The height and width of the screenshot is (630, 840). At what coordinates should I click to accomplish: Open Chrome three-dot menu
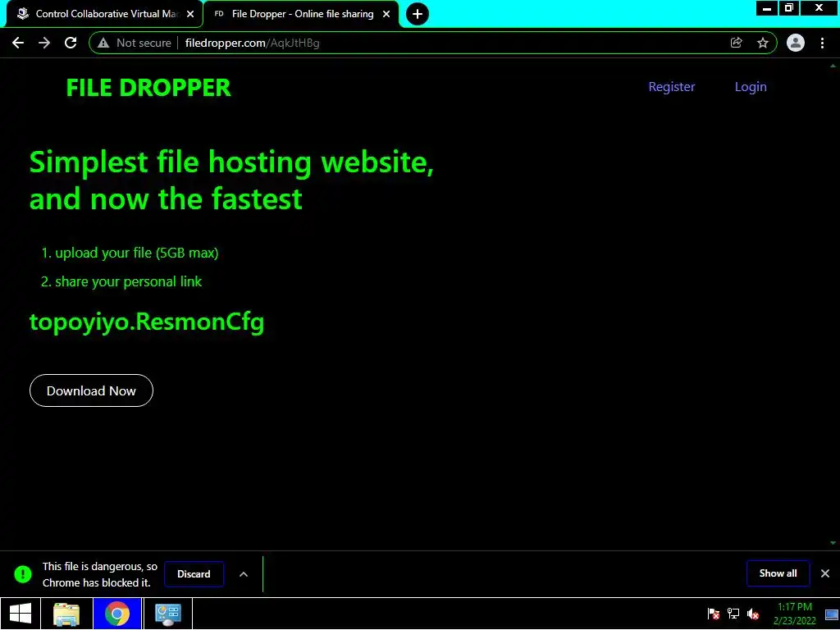click(822, 43)
